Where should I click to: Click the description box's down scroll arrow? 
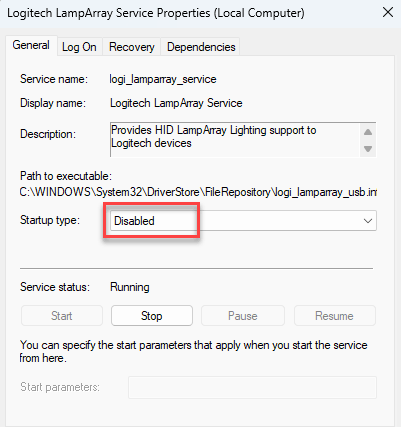(x=368, y=149)
